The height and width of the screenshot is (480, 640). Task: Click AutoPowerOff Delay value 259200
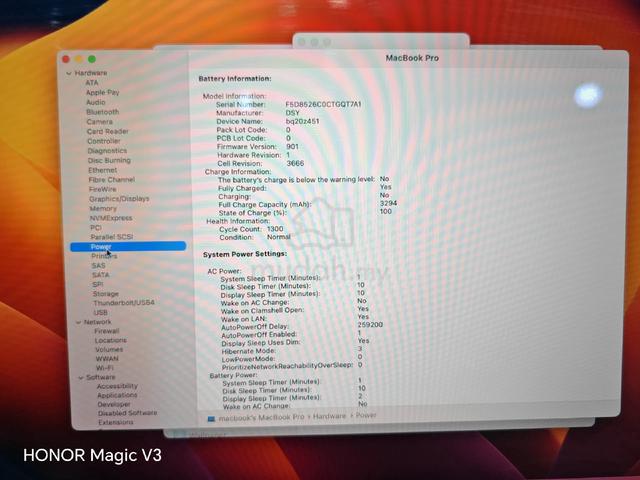point(370,325)
